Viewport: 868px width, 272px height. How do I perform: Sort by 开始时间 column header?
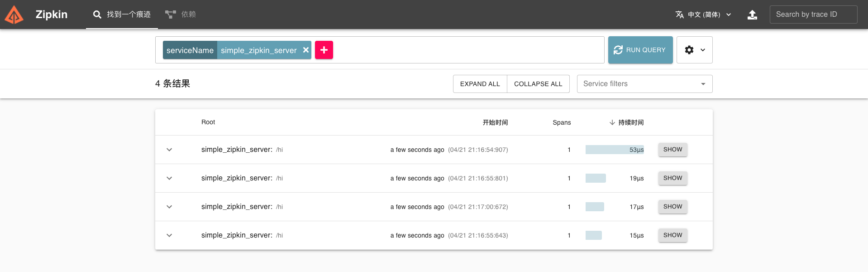(495, 122)
